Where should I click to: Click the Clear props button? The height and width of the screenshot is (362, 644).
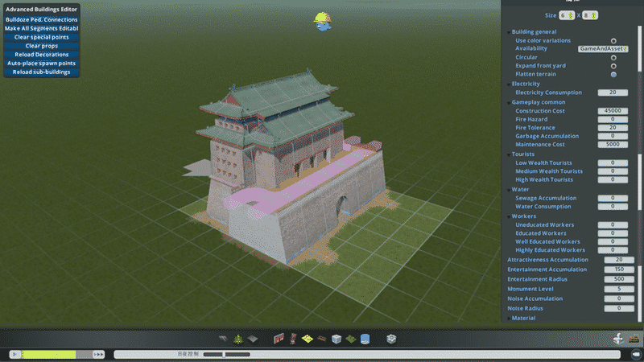coord(41,46)
